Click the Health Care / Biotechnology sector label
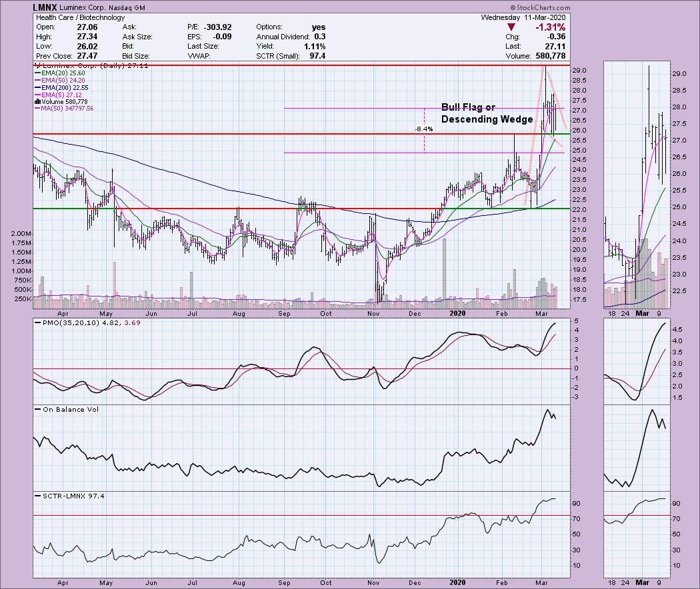The height and width of the screenshot is (589, 700). coord(81,17)
